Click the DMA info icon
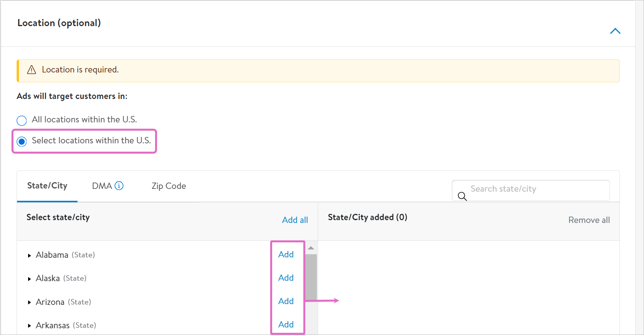Screen dimensions: 644x335 coord(119,186)
